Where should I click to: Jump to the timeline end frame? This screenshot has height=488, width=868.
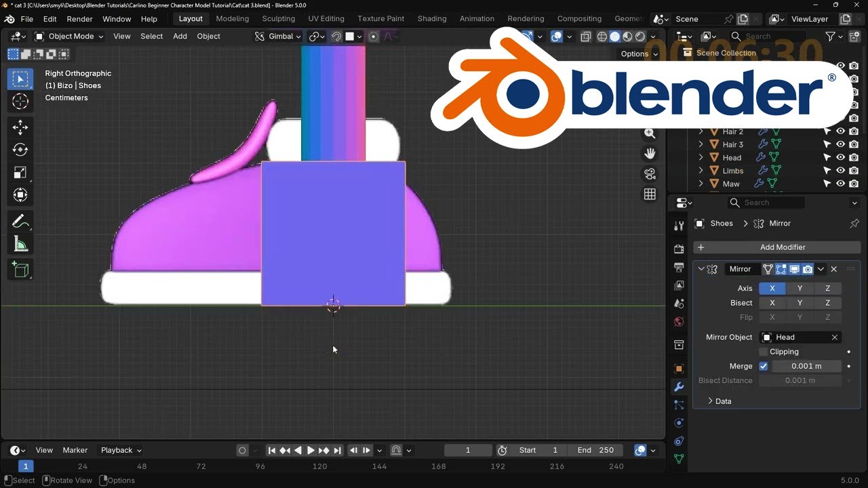[337, 450]
